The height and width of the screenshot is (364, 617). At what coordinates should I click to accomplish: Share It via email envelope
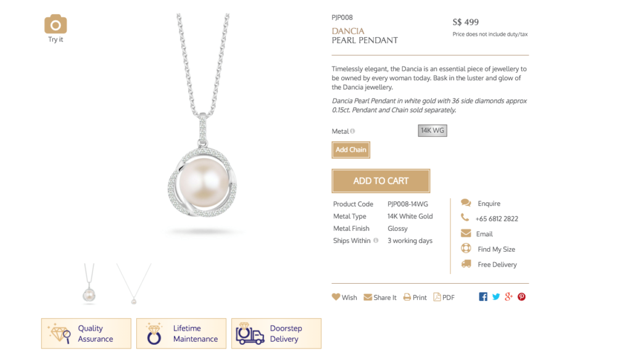coord(379,297)
